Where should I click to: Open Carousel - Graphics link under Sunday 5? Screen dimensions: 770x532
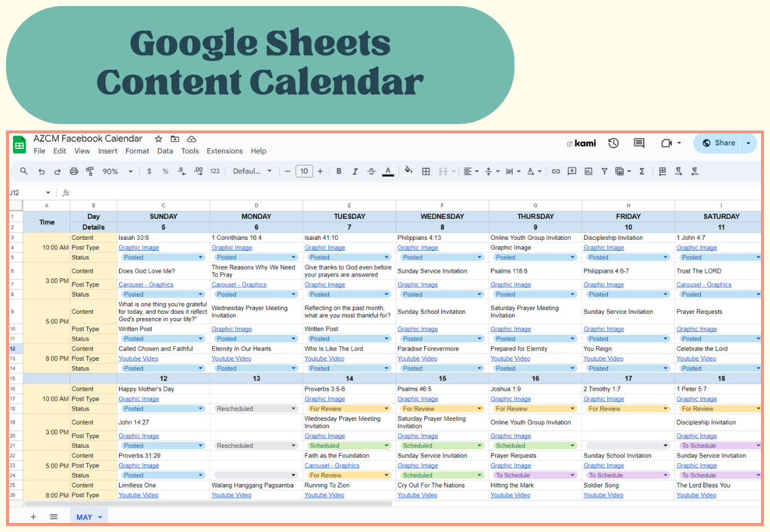tap(146, 285)
